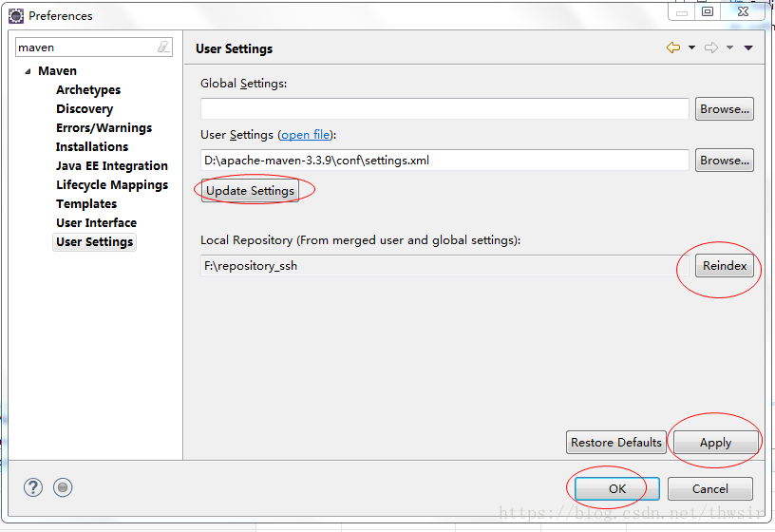Viewport: 775px width, 532px height.
Task: Select the Maven tree item
Action: coord(57,70)
